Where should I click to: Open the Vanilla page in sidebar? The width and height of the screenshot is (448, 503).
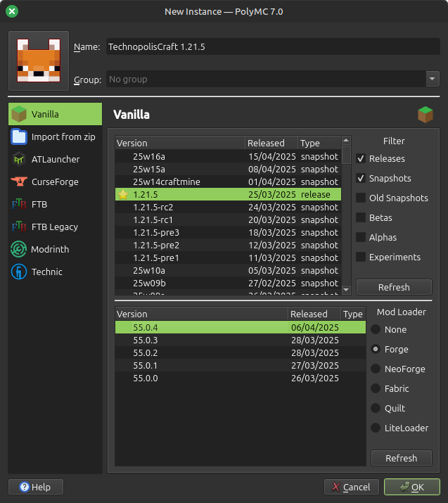[55, 114]
